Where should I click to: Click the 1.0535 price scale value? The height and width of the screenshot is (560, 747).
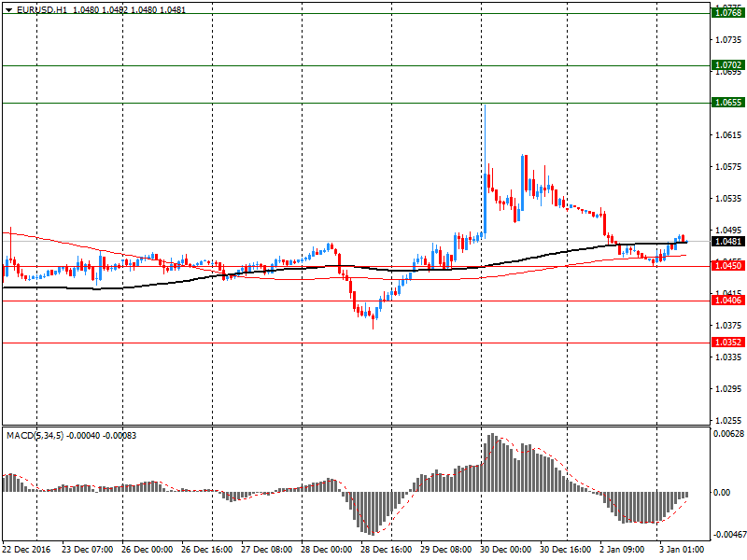tap(728, 199)
